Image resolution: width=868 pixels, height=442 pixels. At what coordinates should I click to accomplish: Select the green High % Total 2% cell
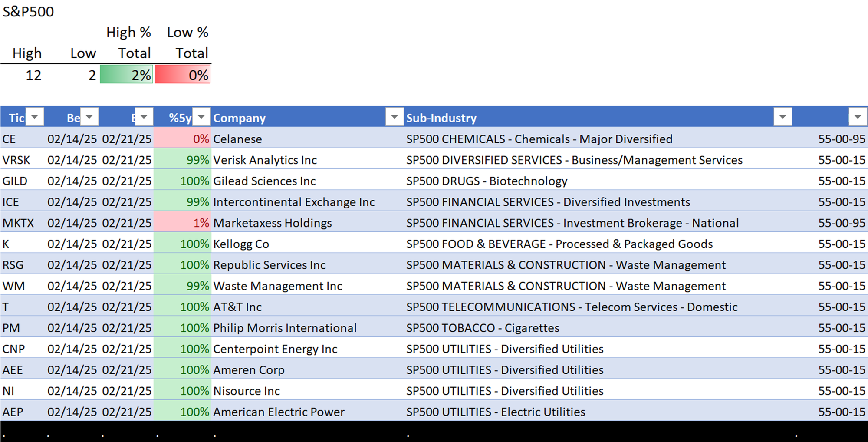pos(126,74)
